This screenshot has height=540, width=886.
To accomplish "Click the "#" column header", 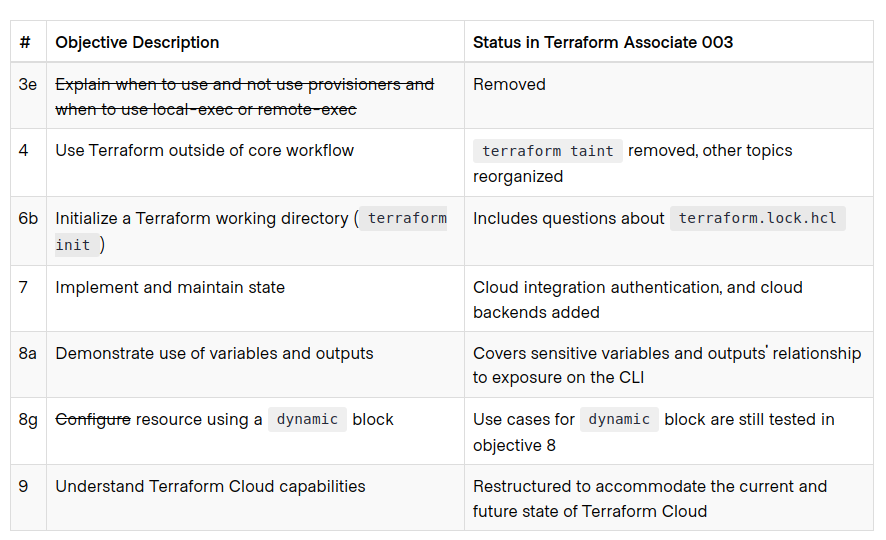I will click(25, 42).
